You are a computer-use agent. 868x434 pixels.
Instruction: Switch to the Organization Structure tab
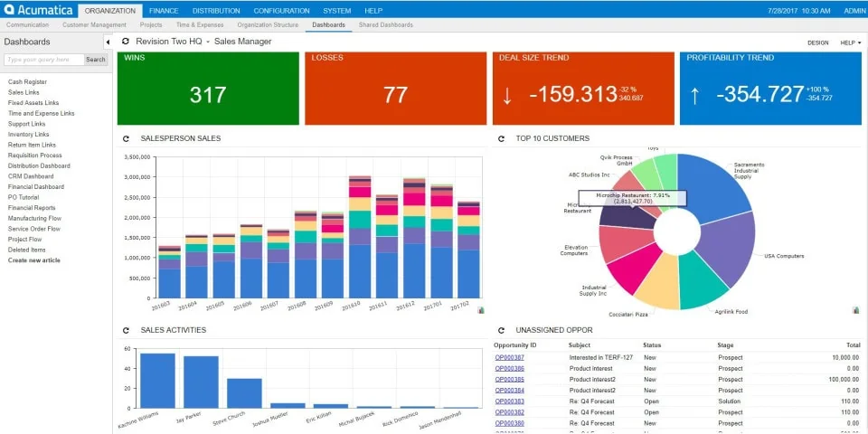point(268,25)
